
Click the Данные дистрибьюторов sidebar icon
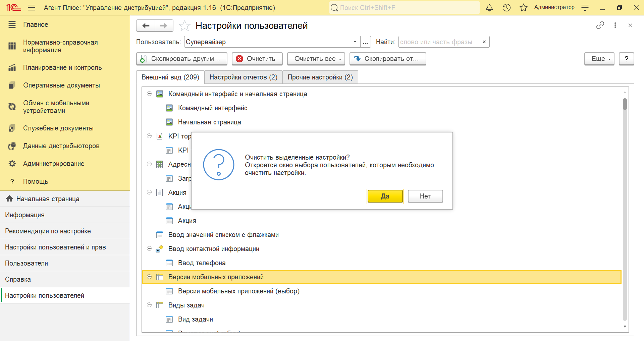pos(12,146)
